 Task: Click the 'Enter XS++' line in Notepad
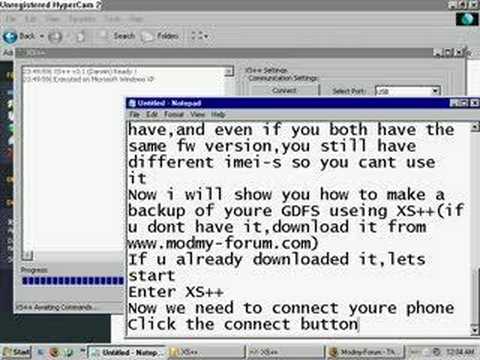[x=176, y=292]
